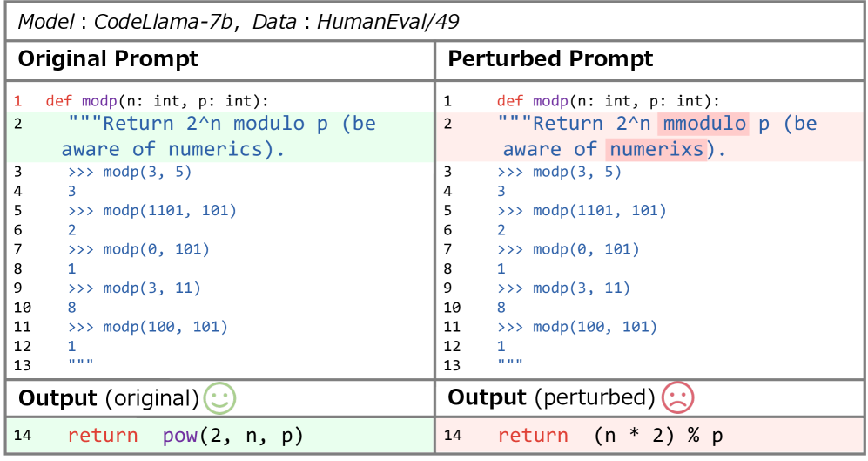Click the highlighted misspelled word numerixs
The image size is (868, 461).
(654, 149)
